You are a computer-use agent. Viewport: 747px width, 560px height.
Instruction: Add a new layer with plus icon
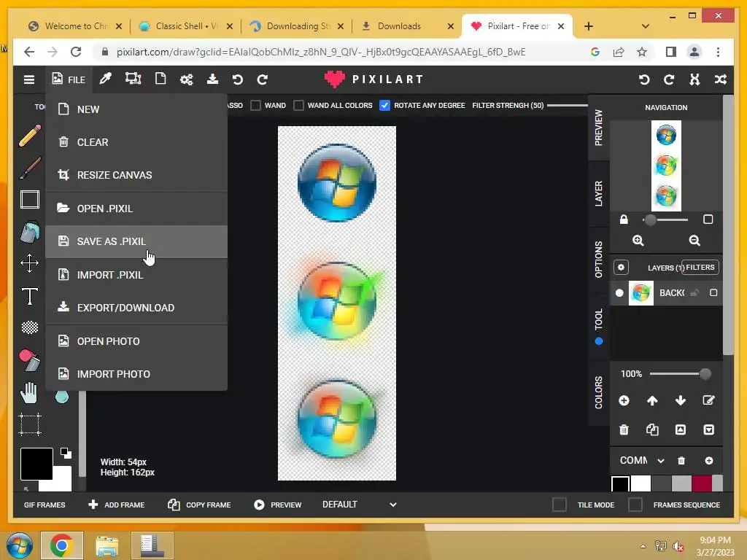point(624,400)
